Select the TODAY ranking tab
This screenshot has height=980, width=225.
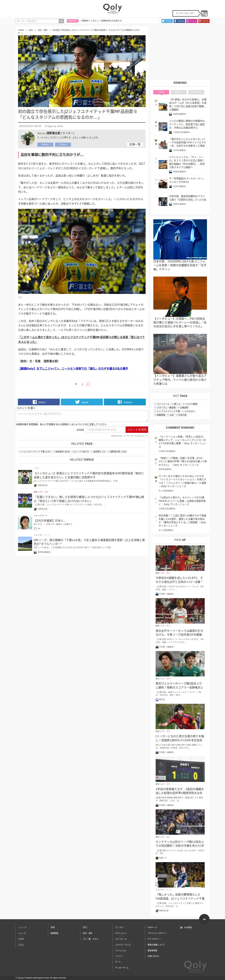(x=161, y=92)
